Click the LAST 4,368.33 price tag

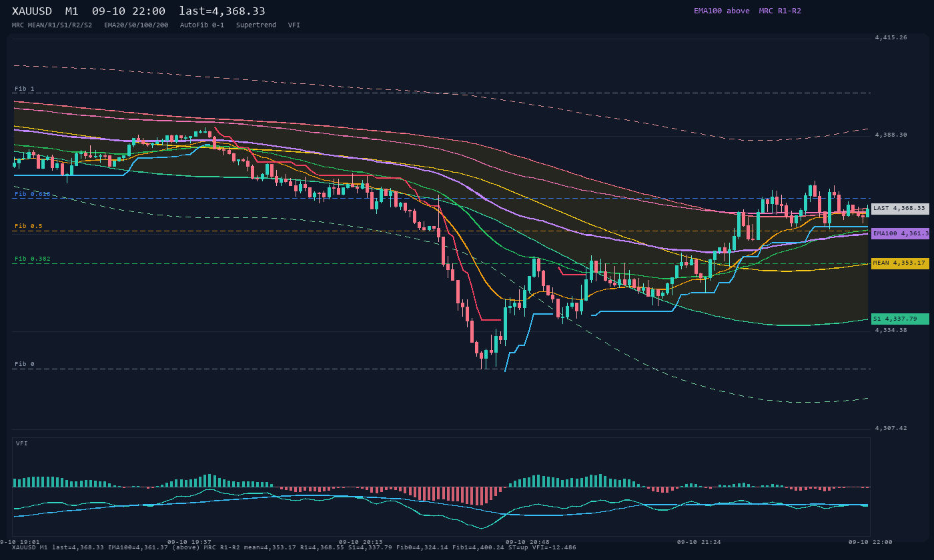[x=900, y=209]
